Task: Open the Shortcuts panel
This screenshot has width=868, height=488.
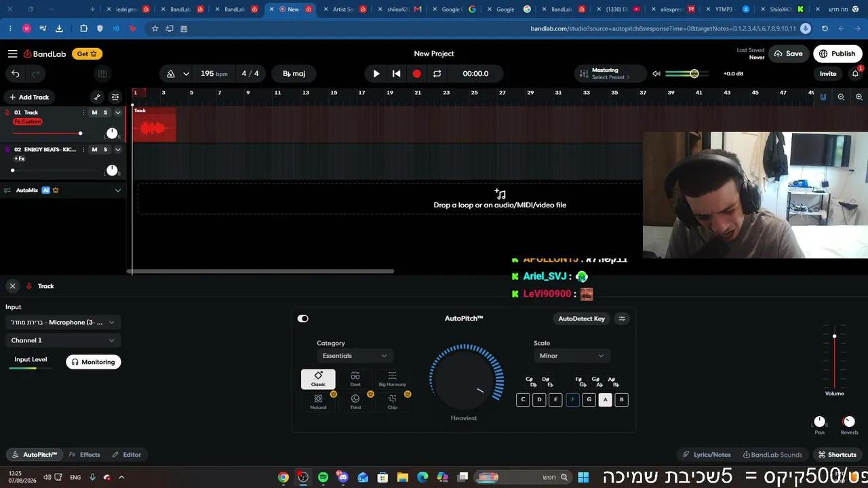Action: click(x=837, y=455)
